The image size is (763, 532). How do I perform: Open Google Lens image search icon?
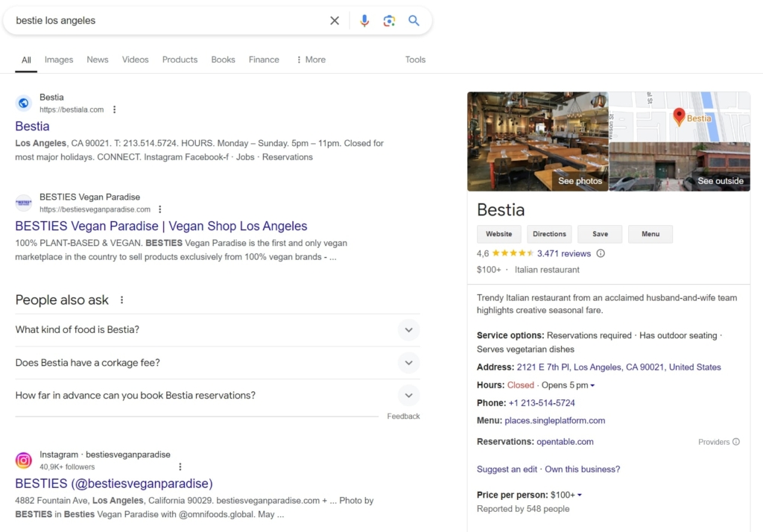click(x=389, y=20)
